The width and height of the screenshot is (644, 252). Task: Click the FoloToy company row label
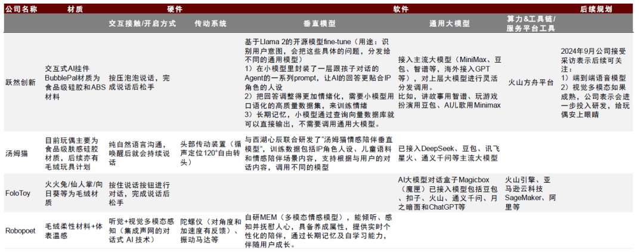coord(18,193)
